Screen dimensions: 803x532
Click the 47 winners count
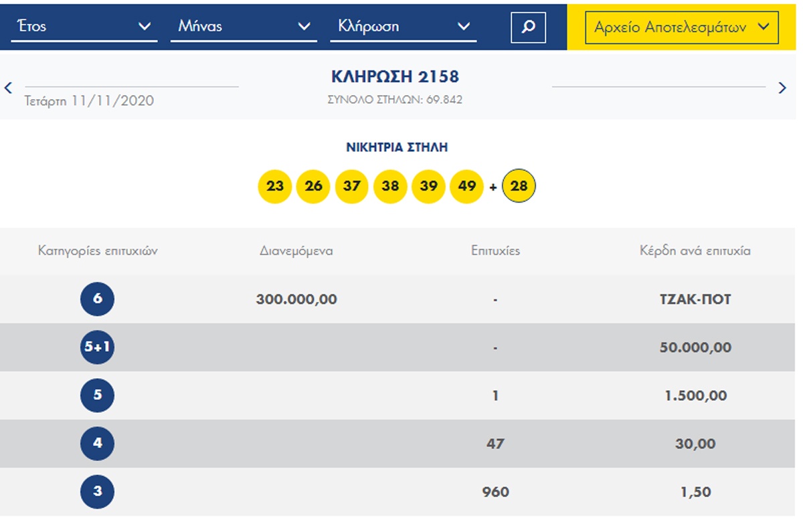click(495, 444)
